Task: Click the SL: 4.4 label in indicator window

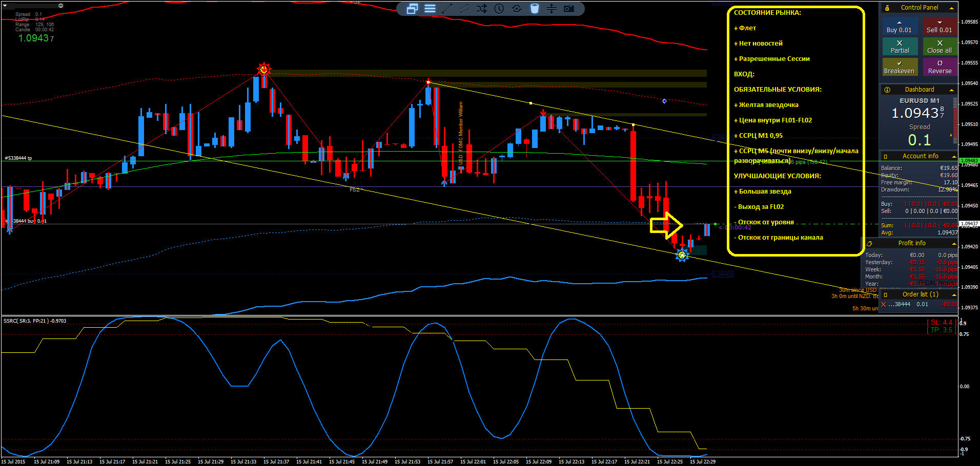Action: [x=942, y=322]
